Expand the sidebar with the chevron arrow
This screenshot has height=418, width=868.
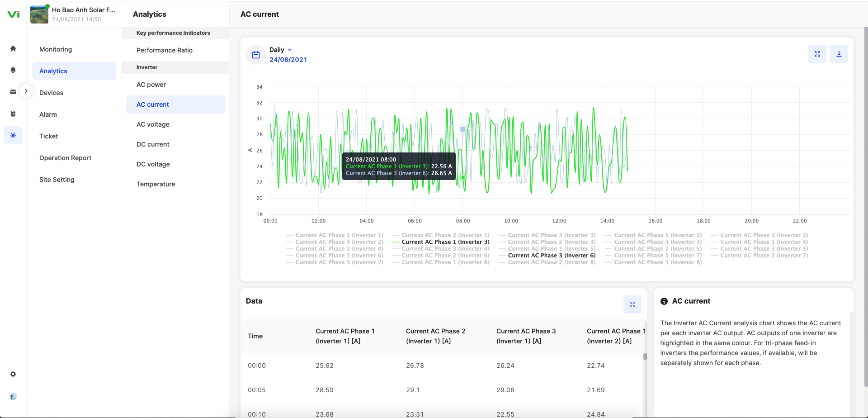(26, 91)
